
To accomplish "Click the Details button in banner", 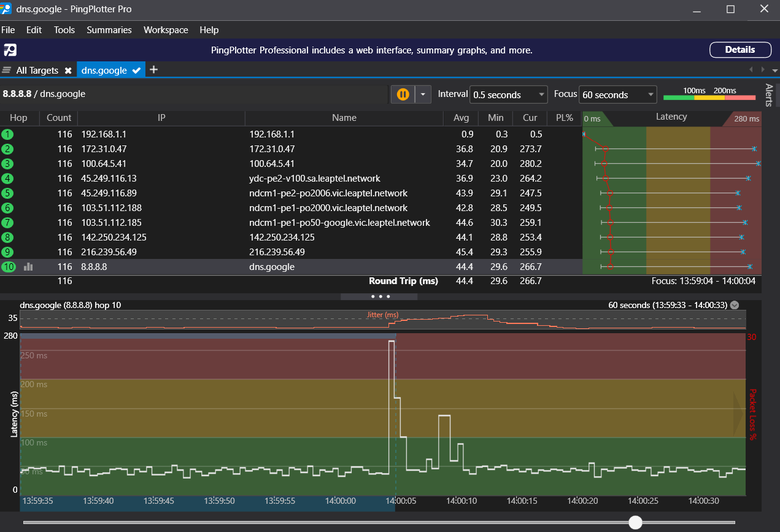I will 740,50.
